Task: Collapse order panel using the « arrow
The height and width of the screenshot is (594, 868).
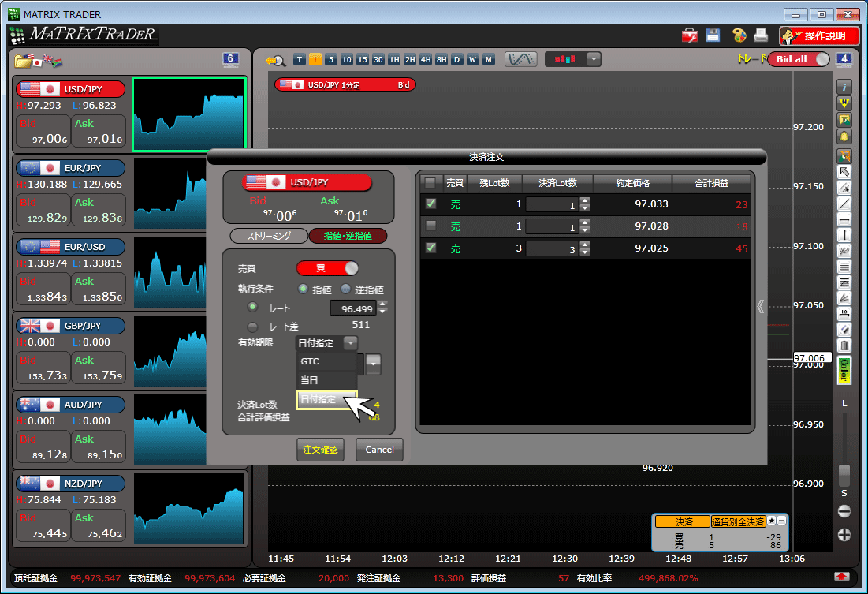Action: pos(761,306)
